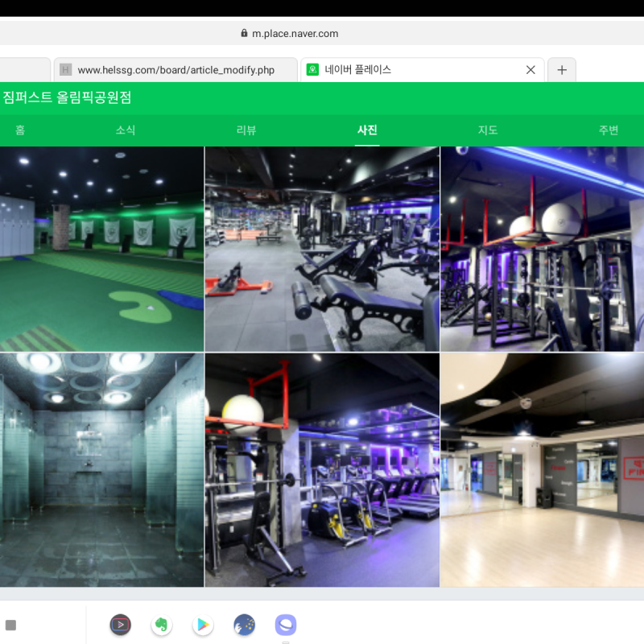Open the 지도 tab
644x644 pixels.
point(488,130)
